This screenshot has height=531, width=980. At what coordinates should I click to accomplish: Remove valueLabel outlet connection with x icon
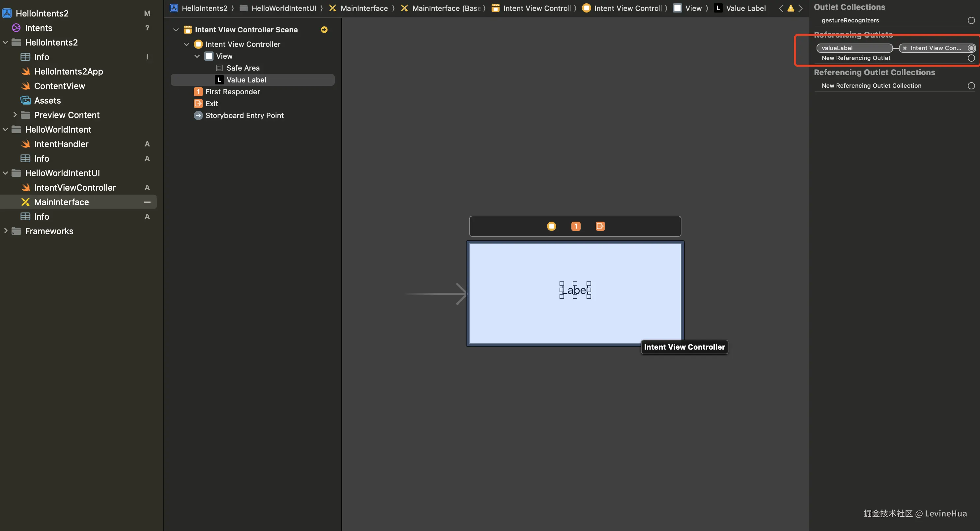tap(905, 48)
